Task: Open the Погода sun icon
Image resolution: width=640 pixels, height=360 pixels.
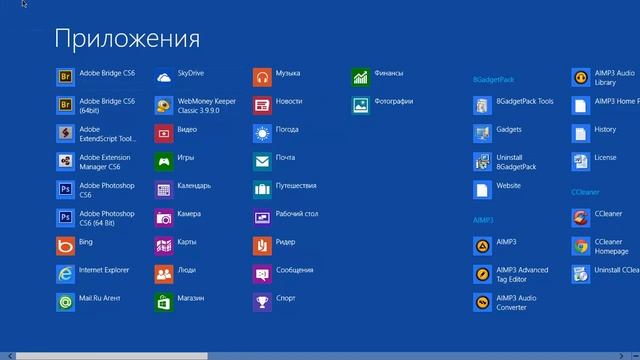Action: 262,133
